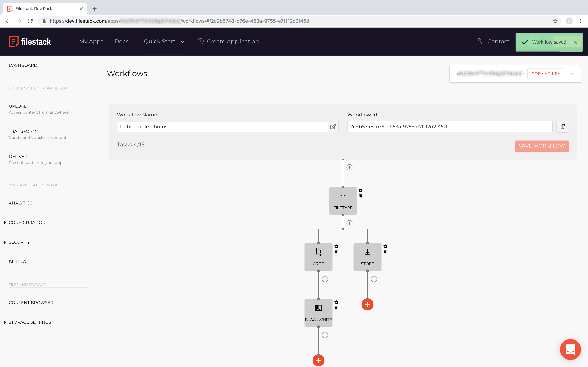588x367 pixels.
Task: Open the Intercom chat bubble
Action: tap(570, 350)
